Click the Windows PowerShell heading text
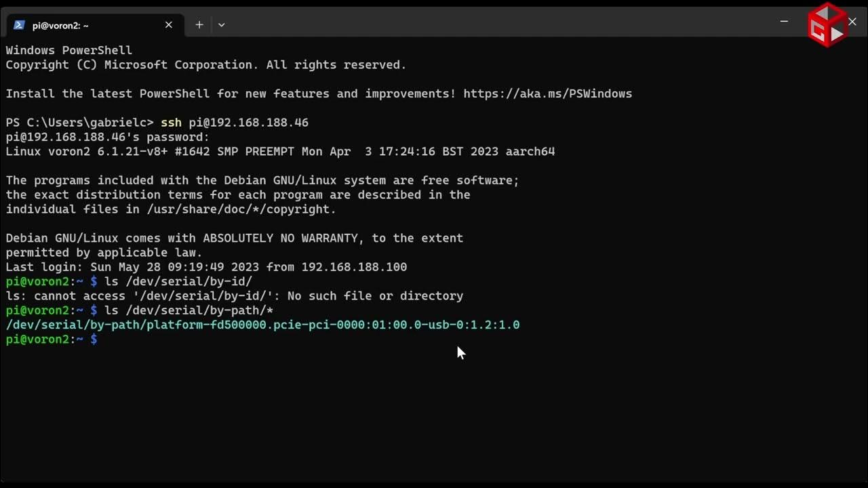Screen dimensions: 868x488 click(x=68, y=50)
